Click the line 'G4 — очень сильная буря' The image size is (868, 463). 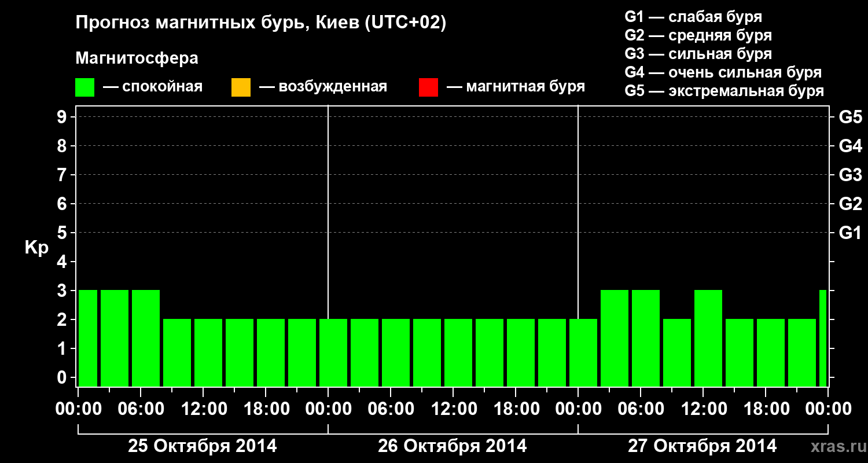click(x=723, y=72)
